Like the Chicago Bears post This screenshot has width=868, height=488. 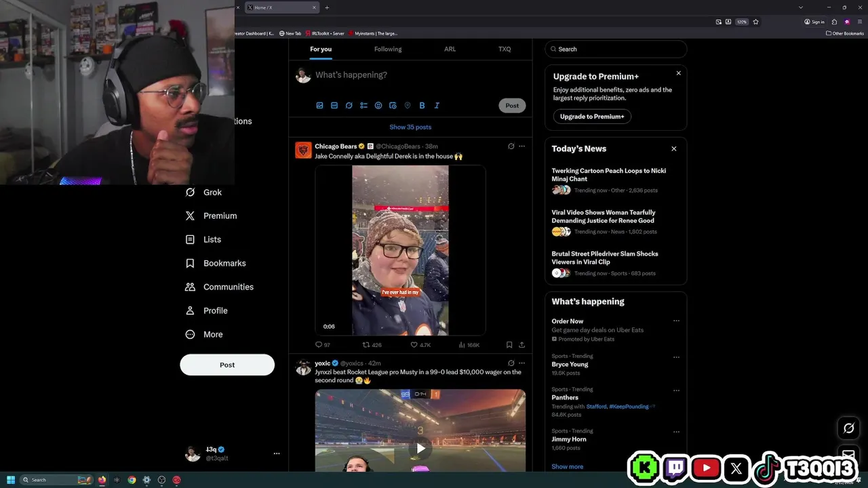[420, 345]
